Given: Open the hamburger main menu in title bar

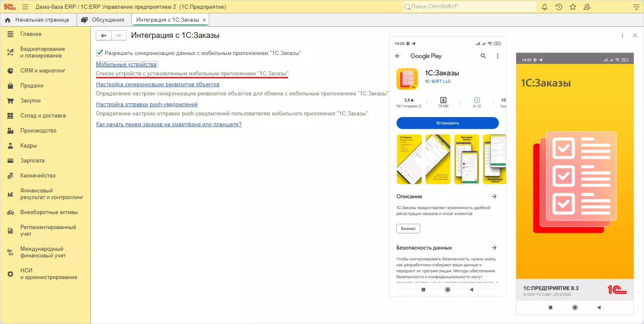Looking at the screenshot, I should (x=25, y=7).
